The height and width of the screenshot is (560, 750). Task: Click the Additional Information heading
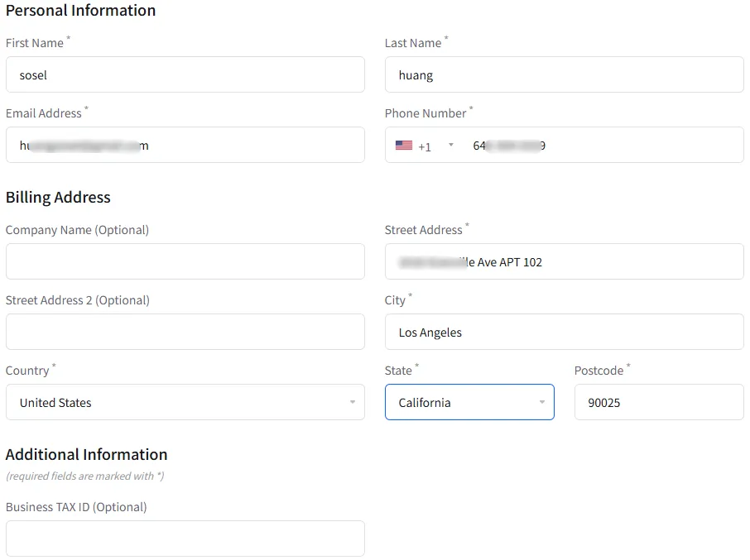point(87,454)
